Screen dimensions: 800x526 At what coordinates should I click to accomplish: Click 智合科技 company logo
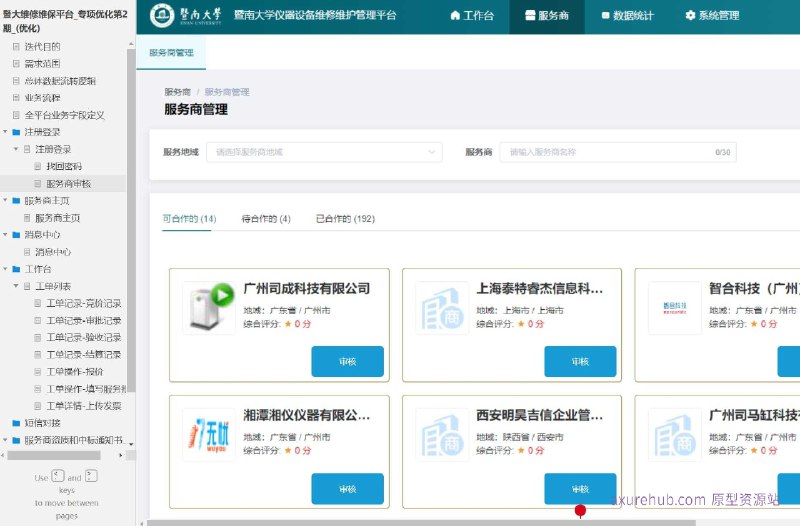(x=674, y=308)
